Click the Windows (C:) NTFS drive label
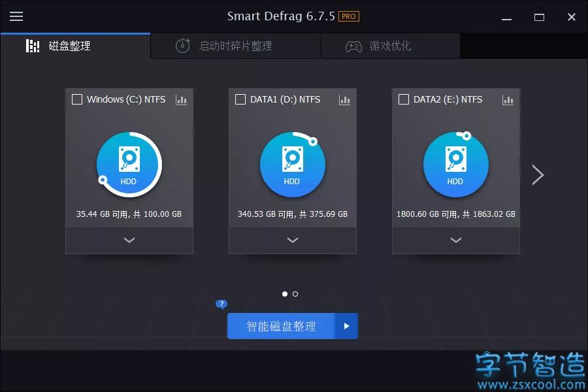The width and height of the screenshot is (588, 392). (126, 99)
